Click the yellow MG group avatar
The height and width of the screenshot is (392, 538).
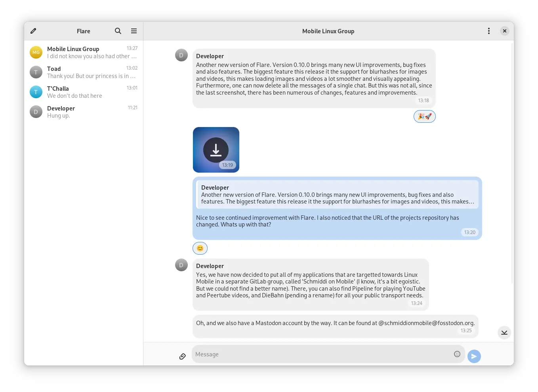[x=36, y=52]
